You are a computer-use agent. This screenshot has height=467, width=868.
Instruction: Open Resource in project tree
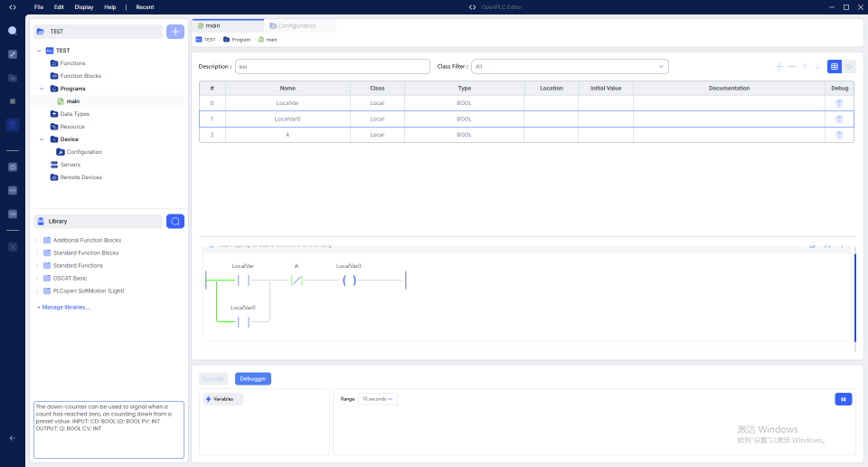click(72, 127)
